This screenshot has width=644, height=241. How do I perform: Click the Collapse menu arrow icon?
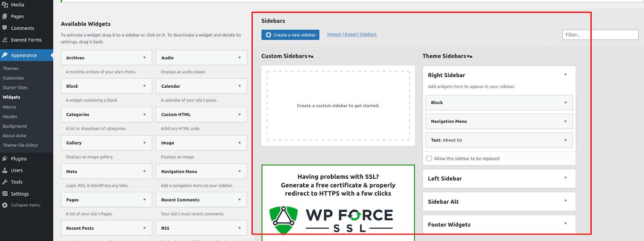coord(5,205)
